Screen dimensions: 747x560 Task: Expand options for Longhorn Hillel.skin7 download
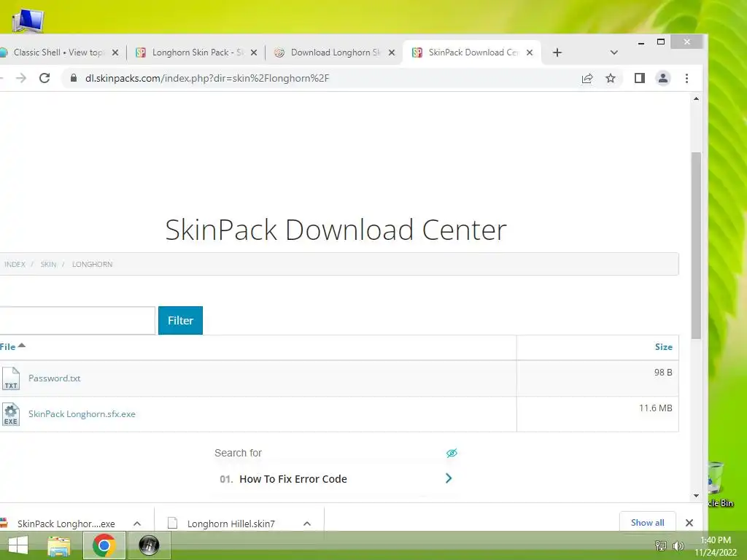click(307, 524)
